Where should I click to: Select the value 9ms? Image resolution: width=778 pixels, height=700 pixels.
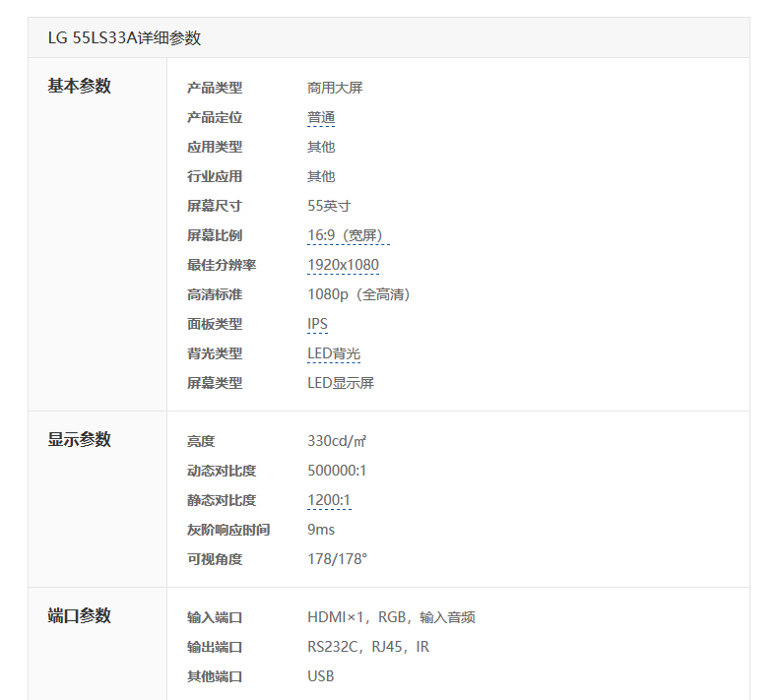click(321, 530)
